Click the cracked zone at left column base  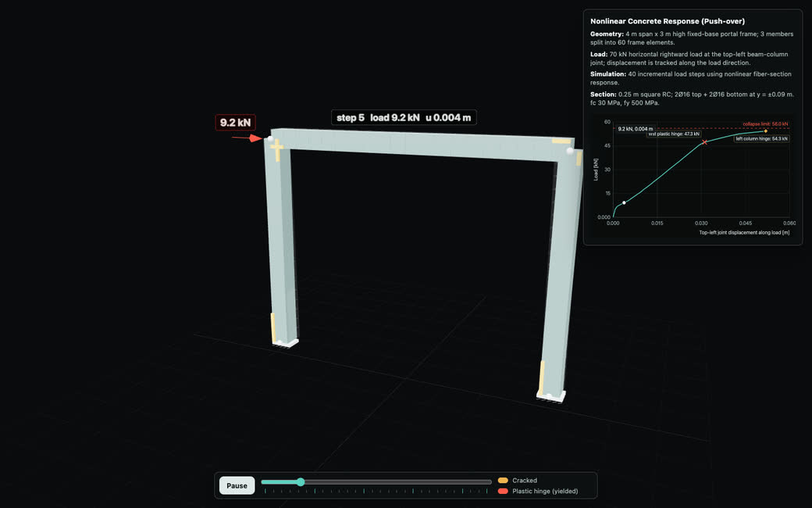click(x=273, y=327)
